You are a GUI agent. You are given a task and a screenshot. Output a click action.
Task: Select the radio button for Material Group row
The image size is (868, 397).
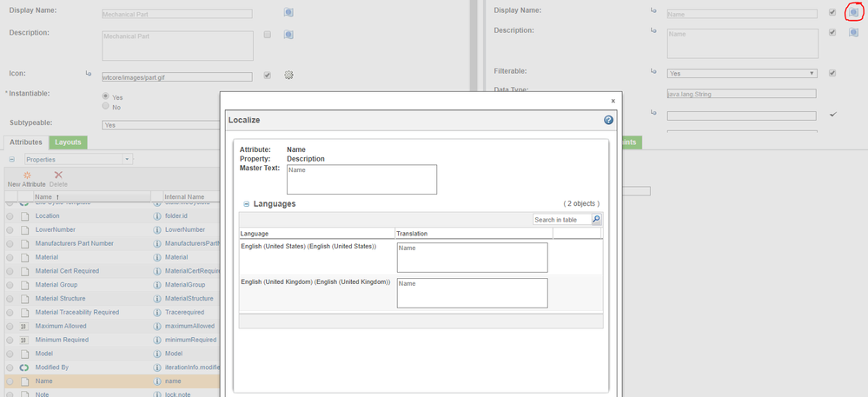click(x=10, y=284)
